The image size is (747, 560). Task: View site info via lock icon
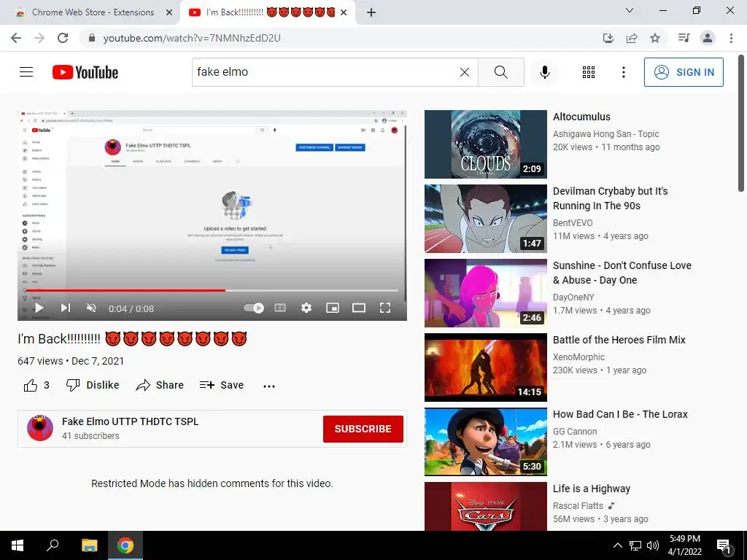pyautogui.click(x=92, y=38)
